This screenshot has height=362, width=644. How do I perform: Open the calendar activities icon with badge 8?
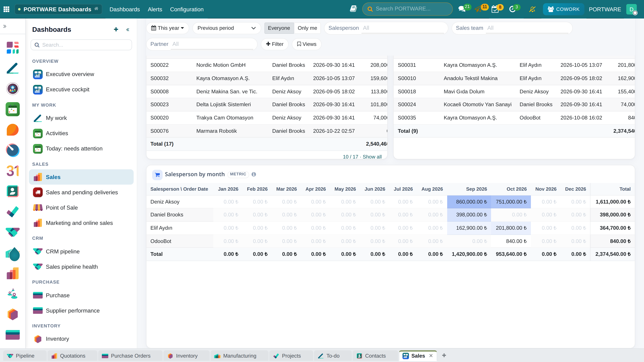tap(495, 9)
